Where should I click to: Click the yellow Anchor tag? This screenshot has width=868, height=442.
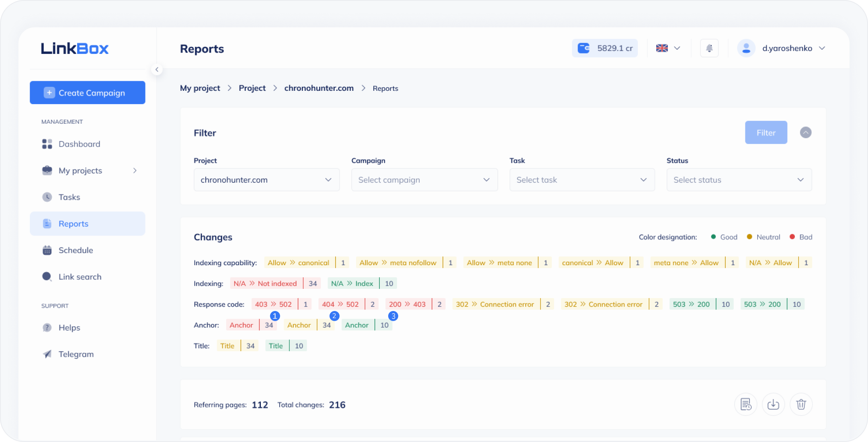(309, 325)
